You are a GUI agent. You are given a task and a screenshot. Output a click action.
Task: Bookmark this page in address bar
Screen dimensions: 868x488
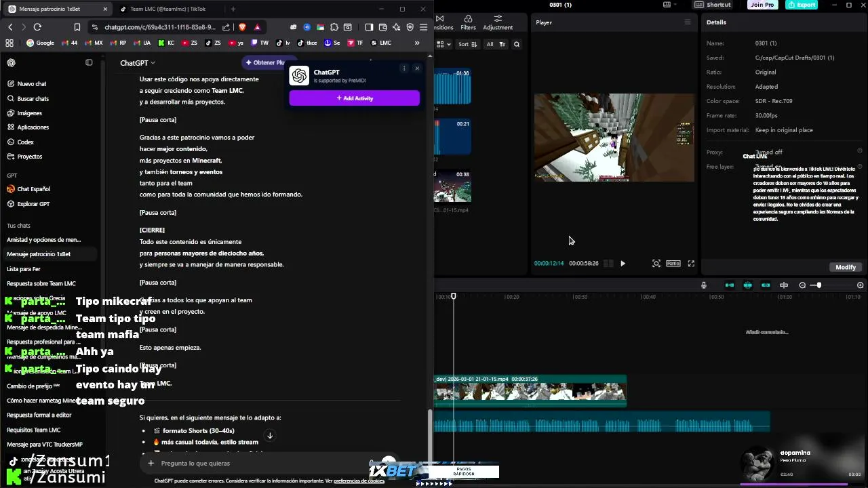77,27
